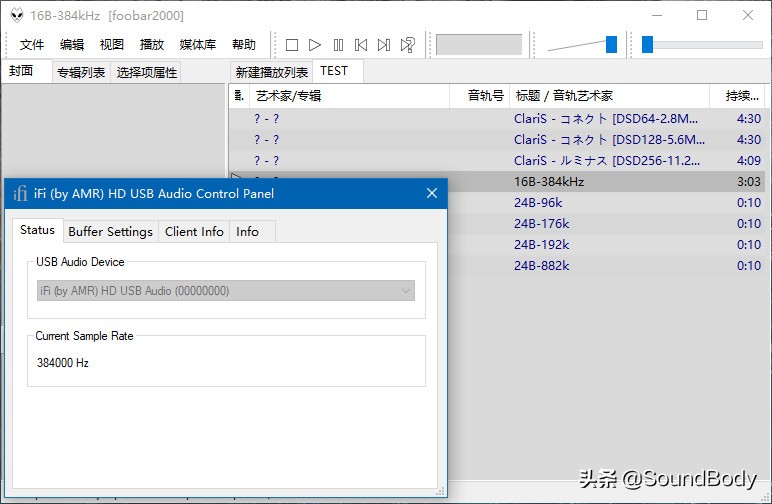Open the 编辑 menu

[x=72, y=45]
